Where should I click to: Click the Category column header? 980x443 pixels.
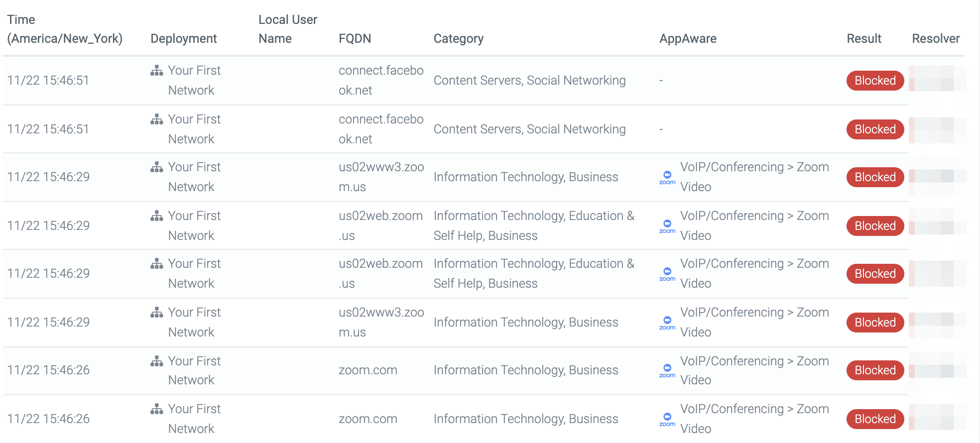pos(459,38)
